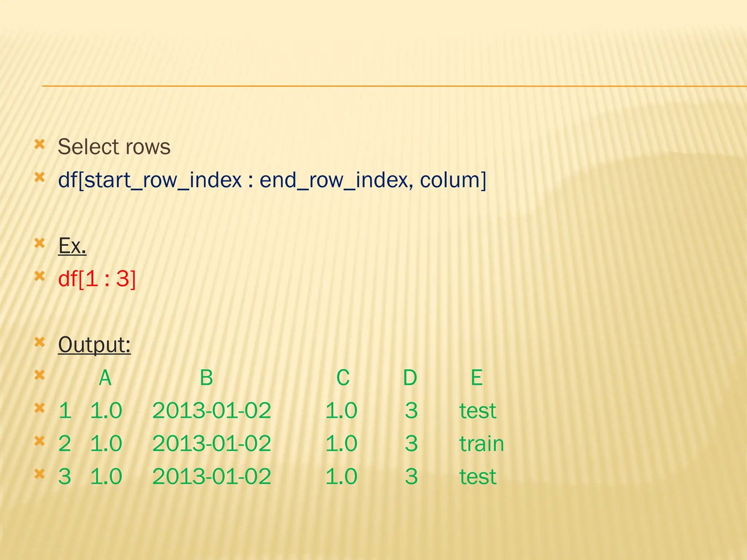Click the D value 3 in row 2

point(411,444)
